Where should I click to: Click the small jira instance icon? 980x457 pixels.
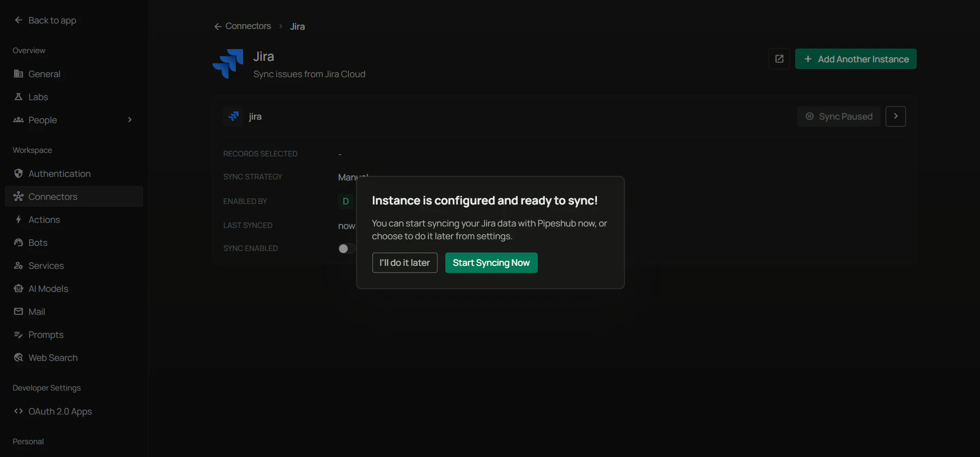233,117
